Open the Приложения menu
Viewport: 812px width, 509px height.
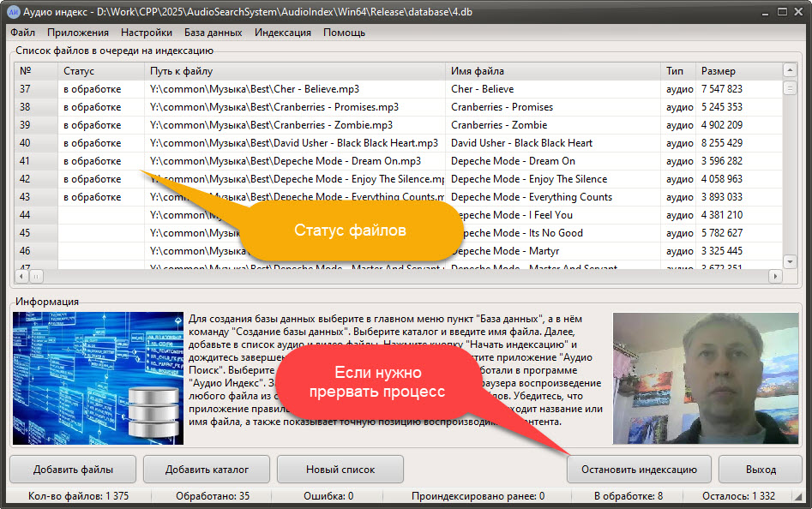tap(78, 33)
